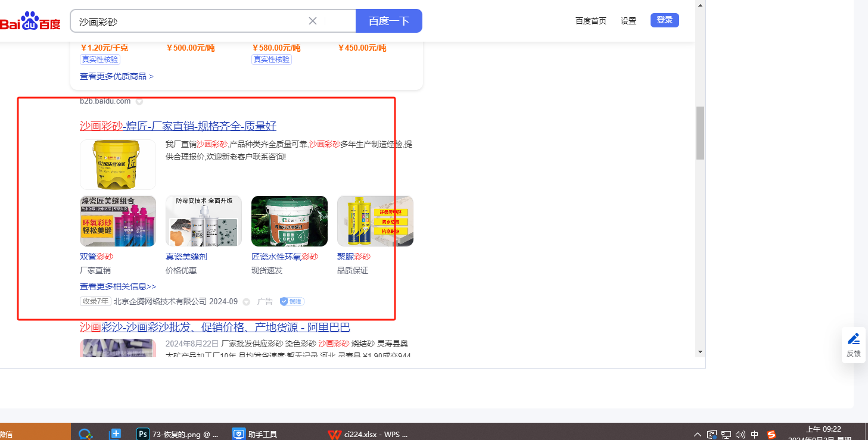Open the 设置 menu
868x440 pixels.
point(629,21)
